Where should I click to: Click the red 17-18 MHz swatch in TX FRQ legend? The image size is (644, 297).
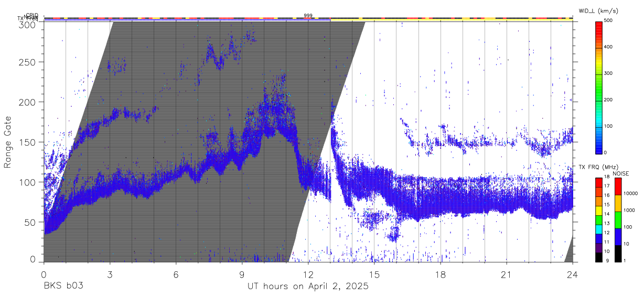(x=599, y=183)
